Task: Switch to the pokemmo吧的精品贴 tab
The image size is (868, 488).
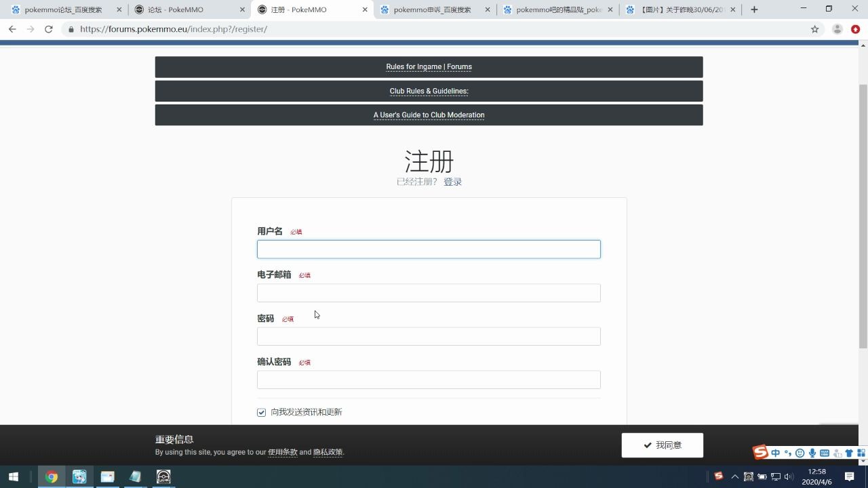Action: [557, 9]
